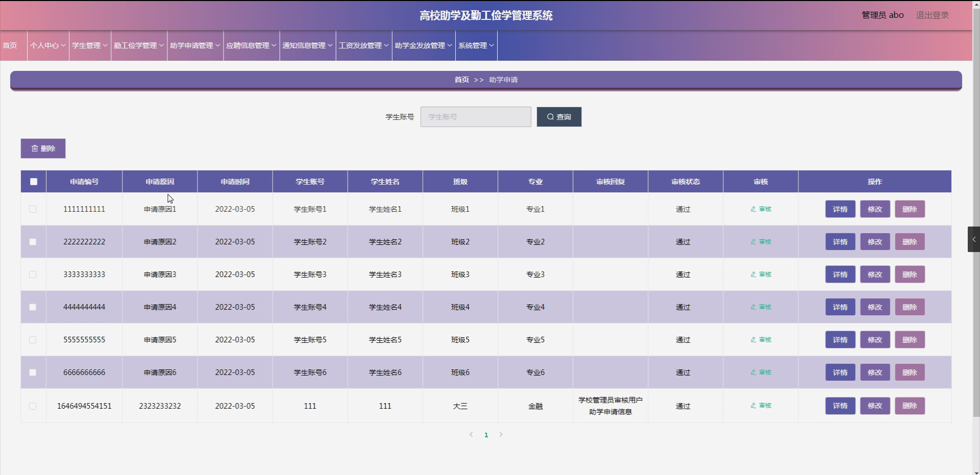Go to the 首页 menu item
Screen dimensions: 980x475
coord(10,45)
